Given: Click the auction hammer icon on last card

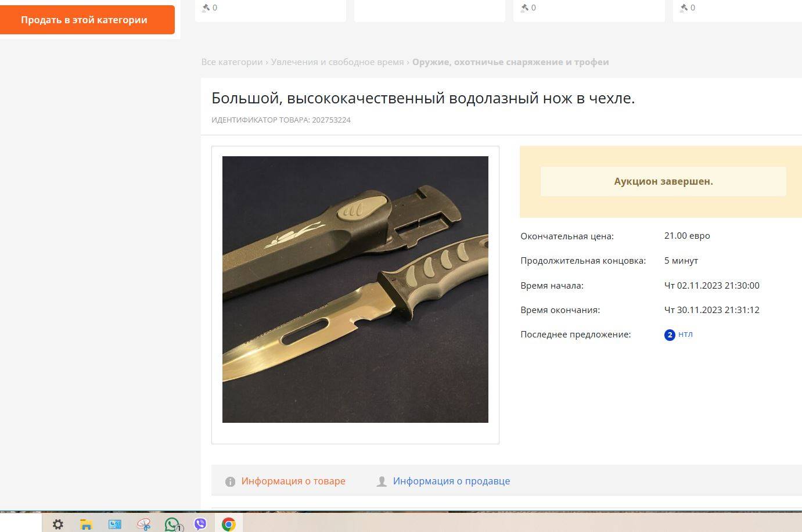Looking at the screenshot, I should 684,8.
